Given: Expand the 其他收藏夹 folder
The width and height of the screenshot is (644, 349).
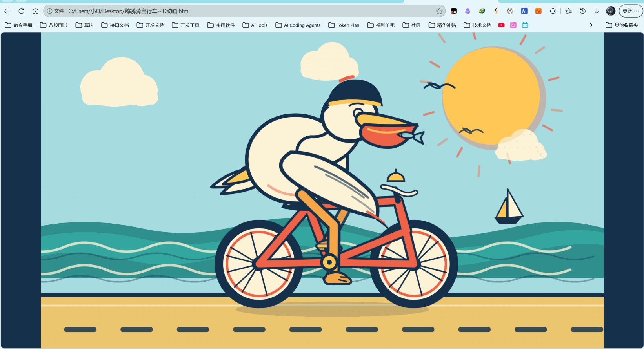Looking at the screenshot, I should pos(622,25).
